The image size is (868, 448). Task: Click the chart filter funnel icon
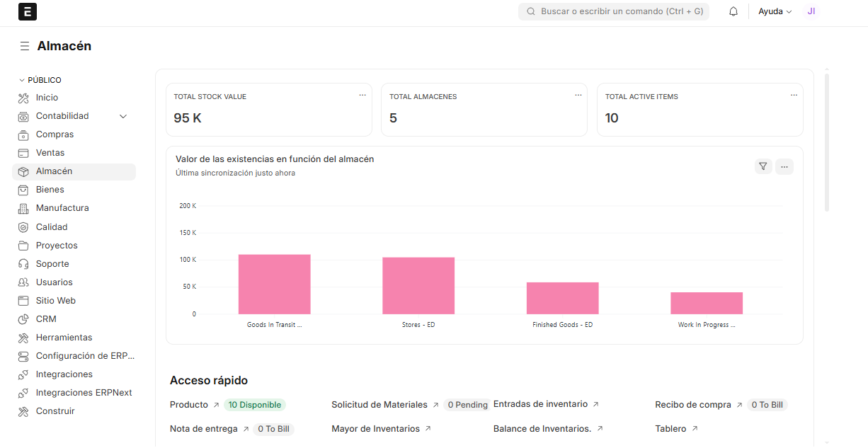click(763, 166)
